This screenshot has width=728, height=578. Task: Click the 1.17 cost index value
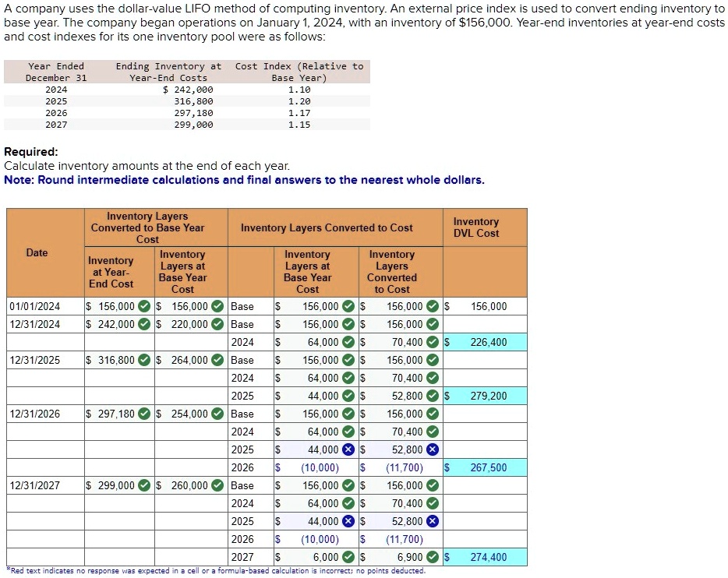299,113
